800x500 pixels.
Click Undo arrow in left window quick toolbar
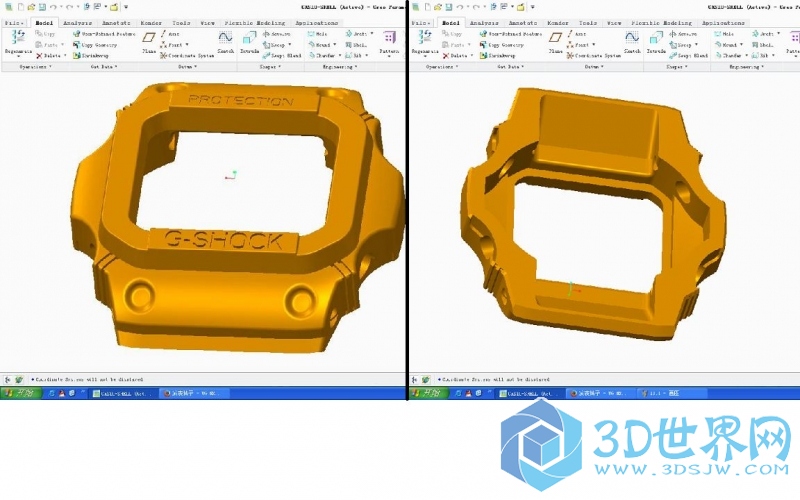[x=53, y=7]
